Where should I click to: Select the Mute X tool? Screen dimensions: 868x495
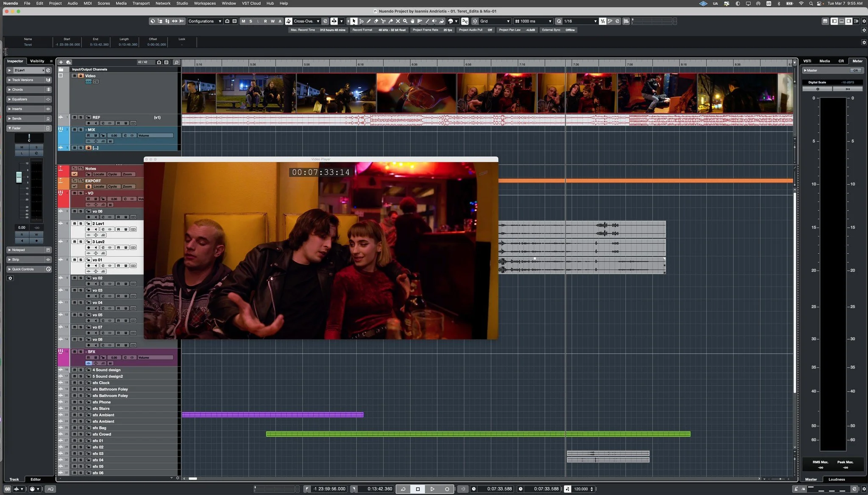(398, 21)
